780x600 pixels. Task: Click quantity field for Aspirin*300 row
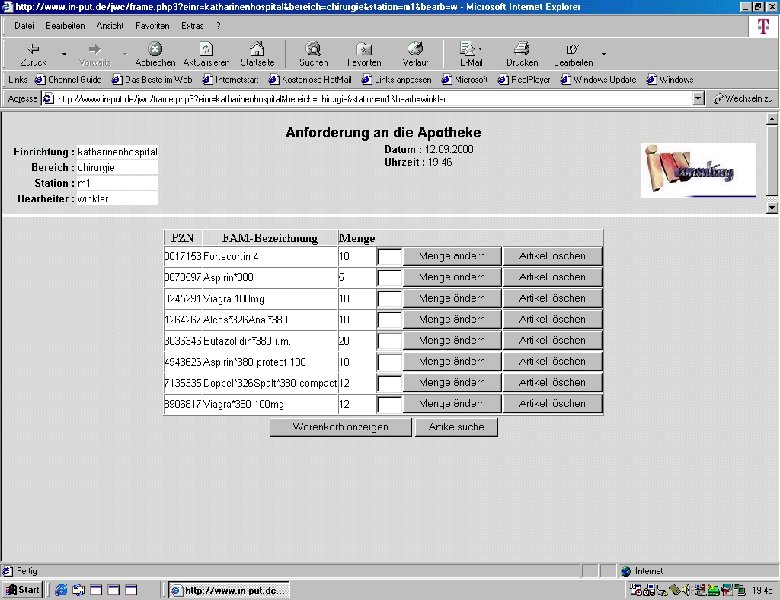pyautogui.click(x=390, y=278)
